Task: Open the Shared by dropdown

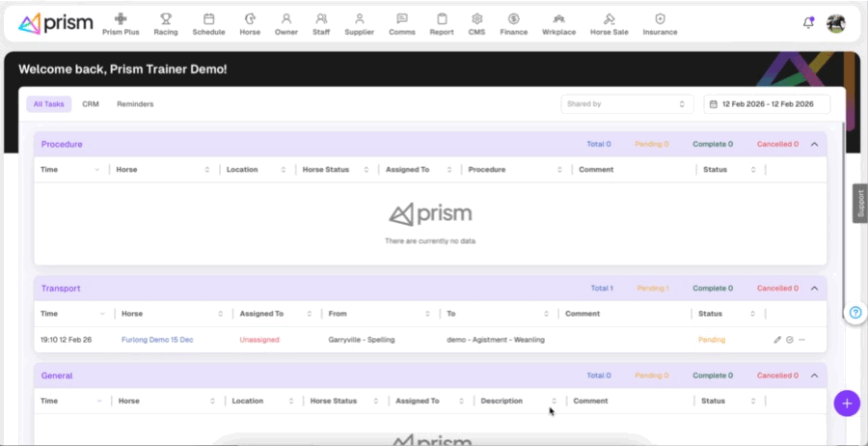Action: [626, 104]
